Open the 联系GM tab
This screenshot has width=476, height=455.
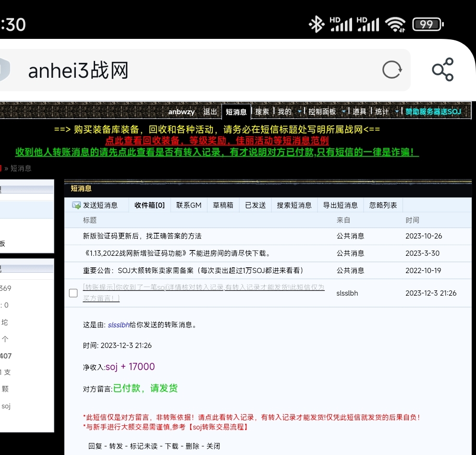[x=189, y=205]
